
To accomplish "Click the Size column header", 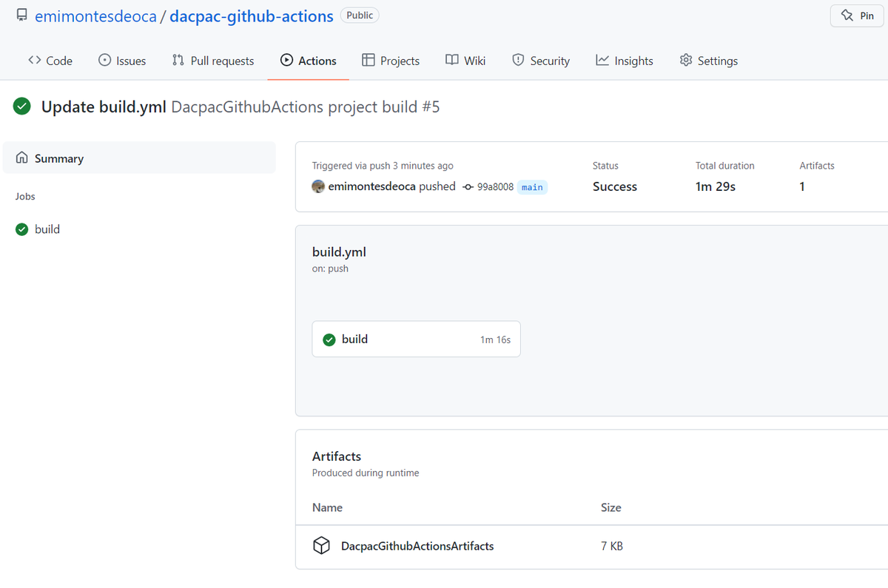I will [x=611, y=507].
